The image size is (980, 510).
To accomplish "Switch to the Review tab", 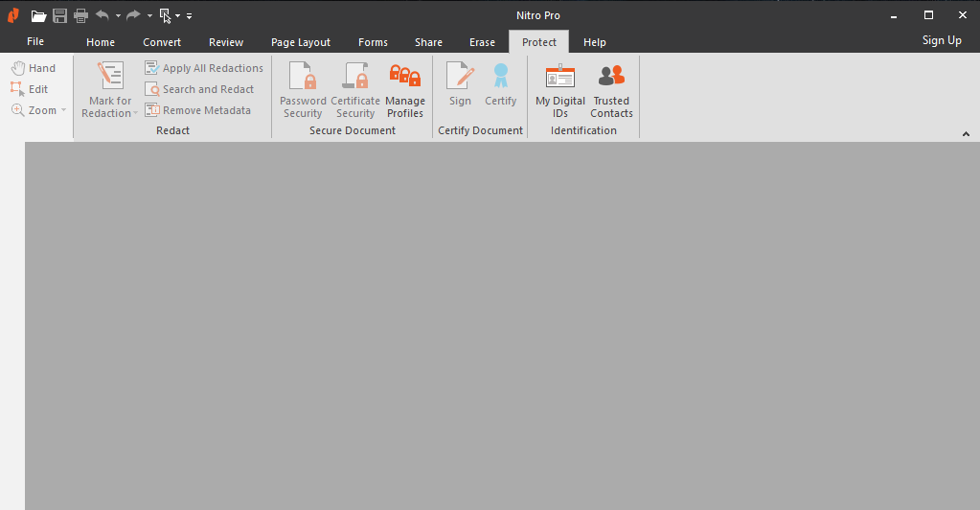I will (x=226, y=42).
